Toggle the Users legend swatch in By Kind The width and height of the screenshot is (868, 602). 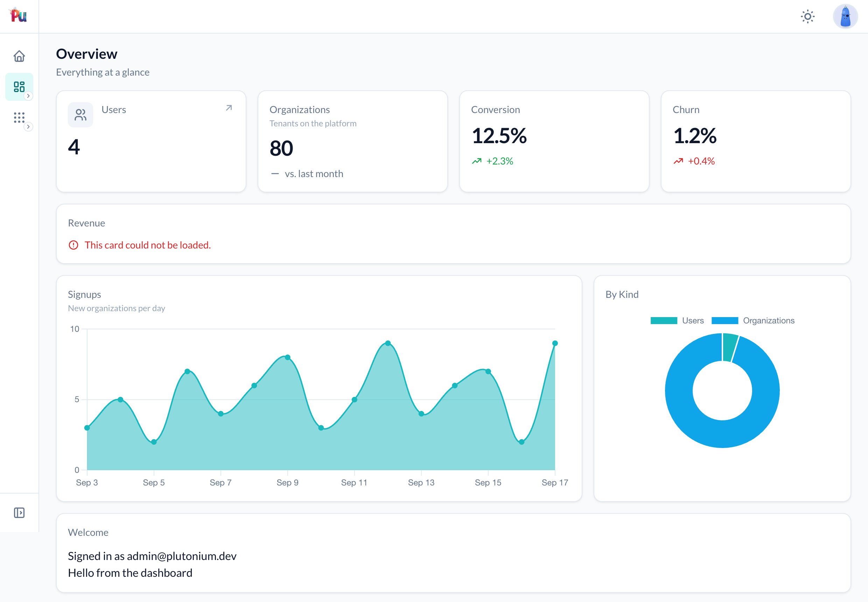coord(664,321)
